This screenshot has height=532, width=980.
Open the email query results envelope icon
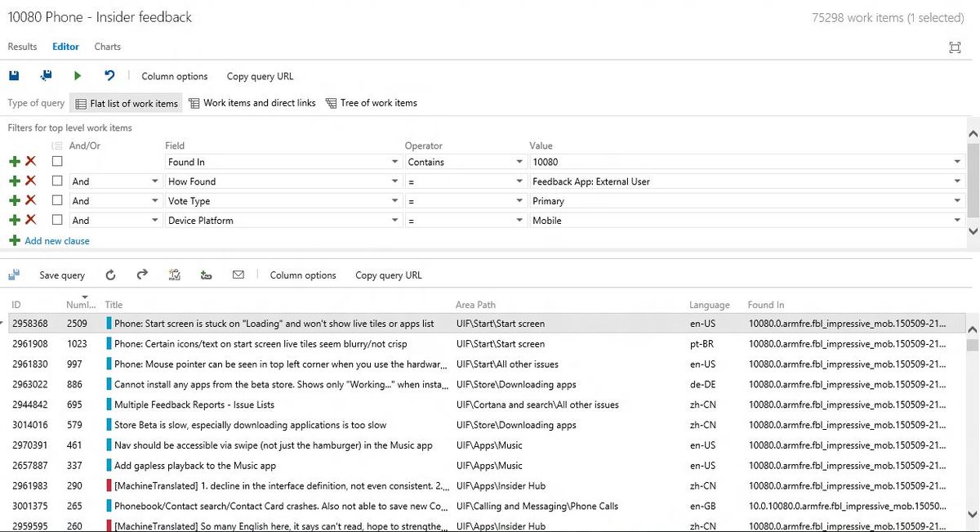coord(238,275)
